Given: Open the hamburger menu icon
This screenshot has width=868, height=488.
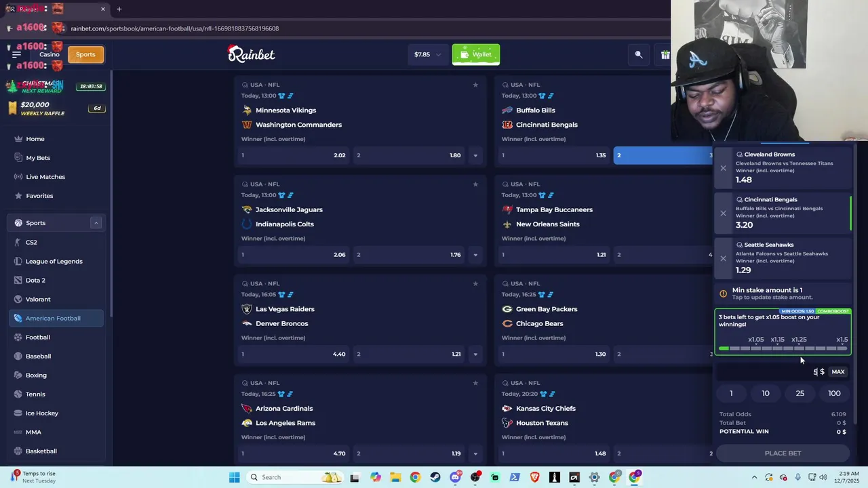Looking at the screenshot, I should point(16,54).
